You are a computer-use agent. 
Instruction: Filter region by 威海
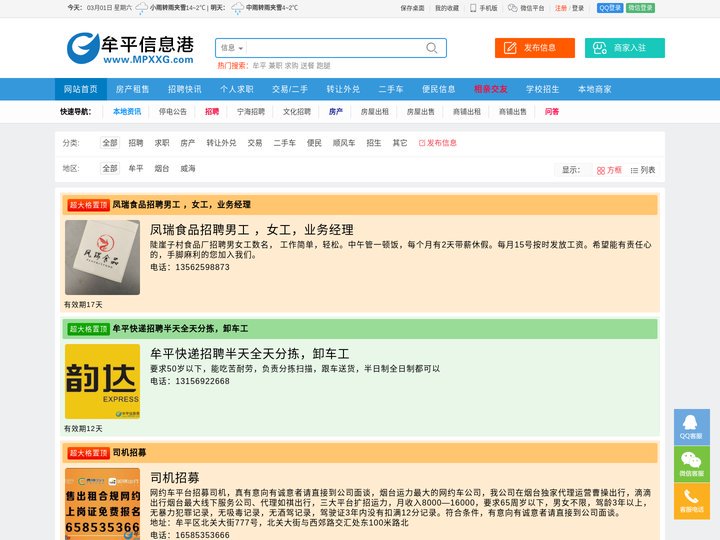pos(188,169)
